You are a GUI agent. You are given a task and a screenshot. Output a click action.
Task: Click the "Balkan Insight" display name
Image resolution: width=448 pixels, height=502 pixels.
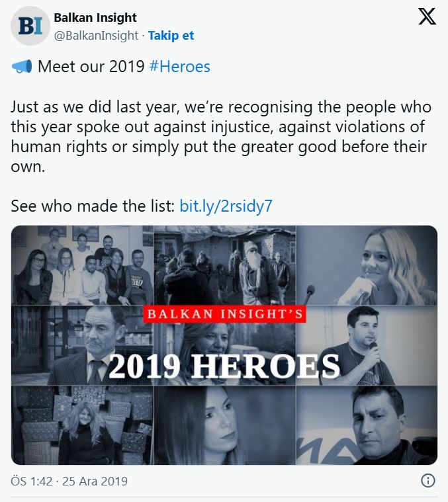coord(95,18)
